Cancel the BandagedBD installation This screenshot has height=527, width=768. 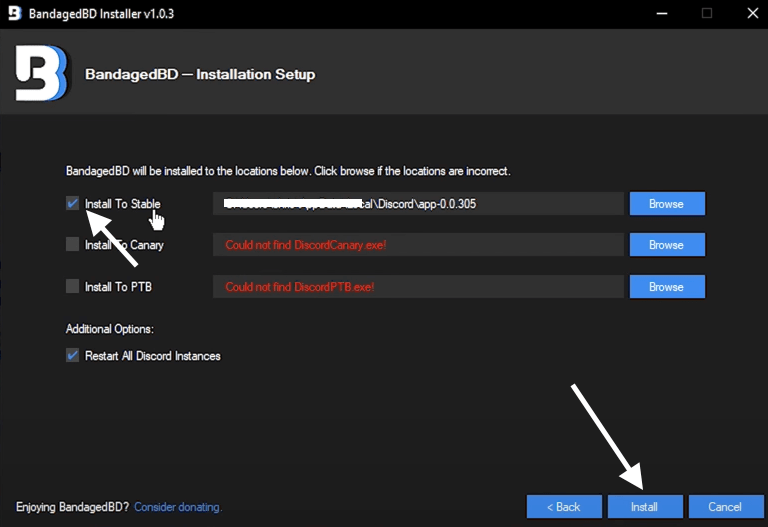click(x=726, y=506)
